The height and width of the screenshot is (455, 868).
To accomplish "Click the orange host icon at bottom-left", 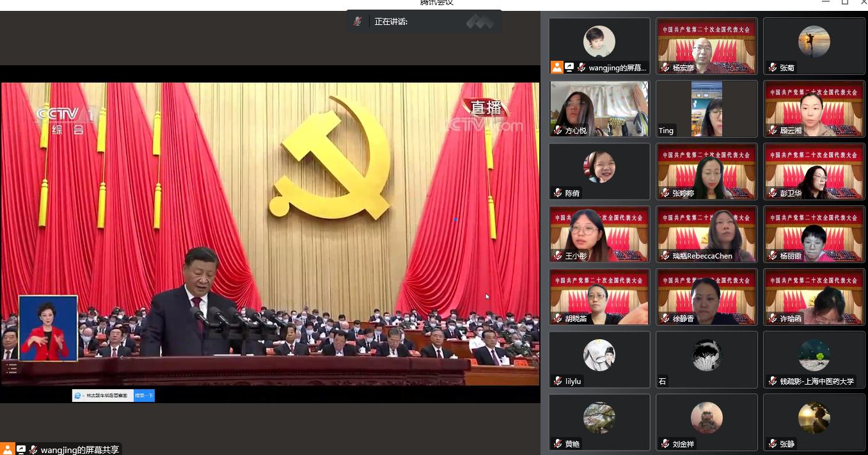I will [x=7, y=449].
